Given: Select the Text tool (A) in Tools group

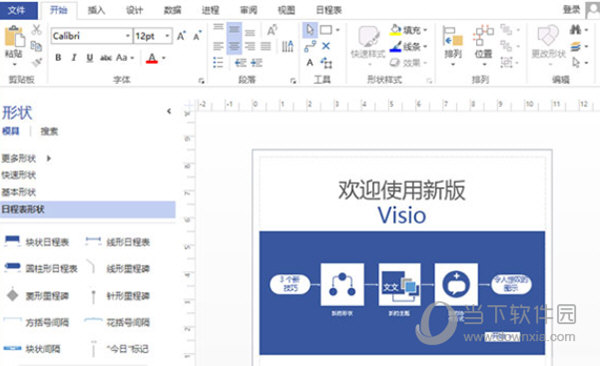Looking at the screenshot, I should (310, 62).
